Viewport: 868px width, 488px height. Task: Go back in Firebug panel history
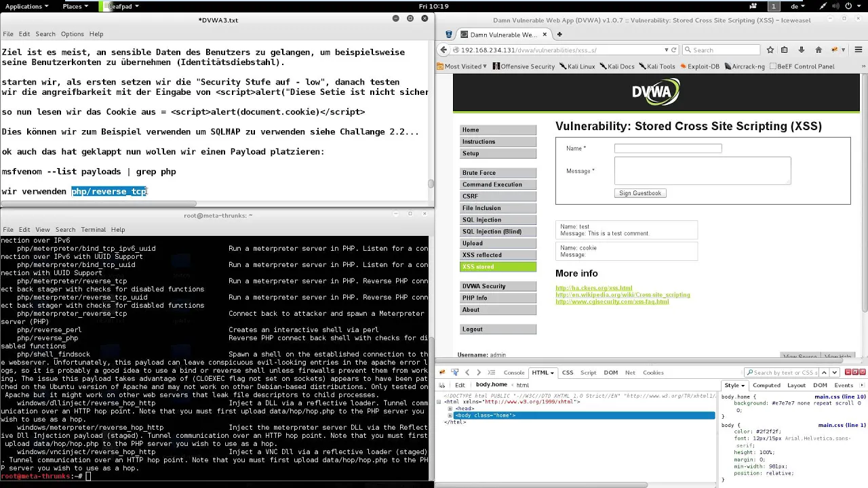tap(467, 372)
